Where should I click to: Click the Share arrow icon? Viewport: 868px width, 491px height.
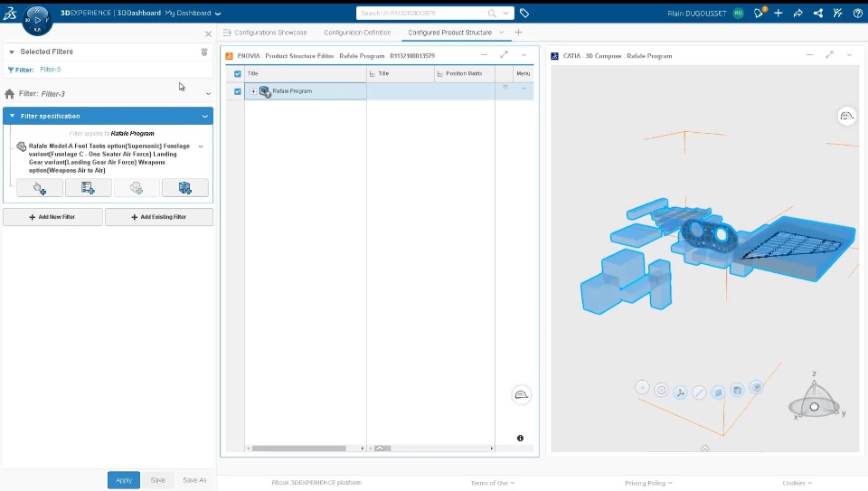pos(797,13)
